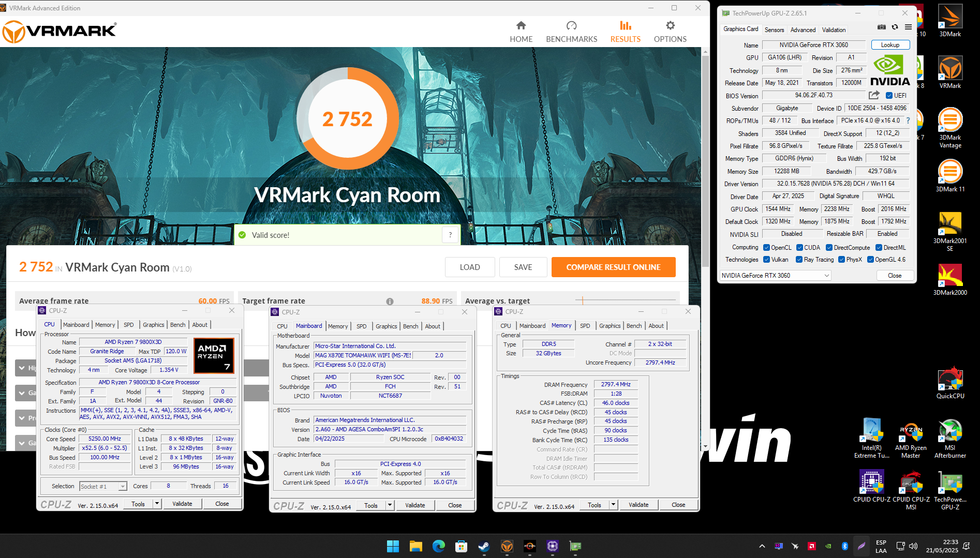Click the BIOS export share icon in GPU-Z
This screenshot has height=558, width=980.
(874, 95)
